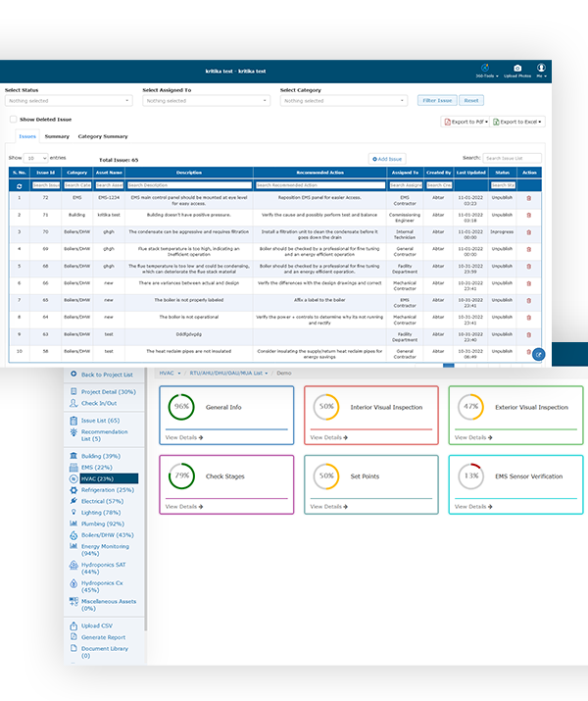Open the Show entries count dropdown
The height and width of the screenshot is (701, 588).
35,158
